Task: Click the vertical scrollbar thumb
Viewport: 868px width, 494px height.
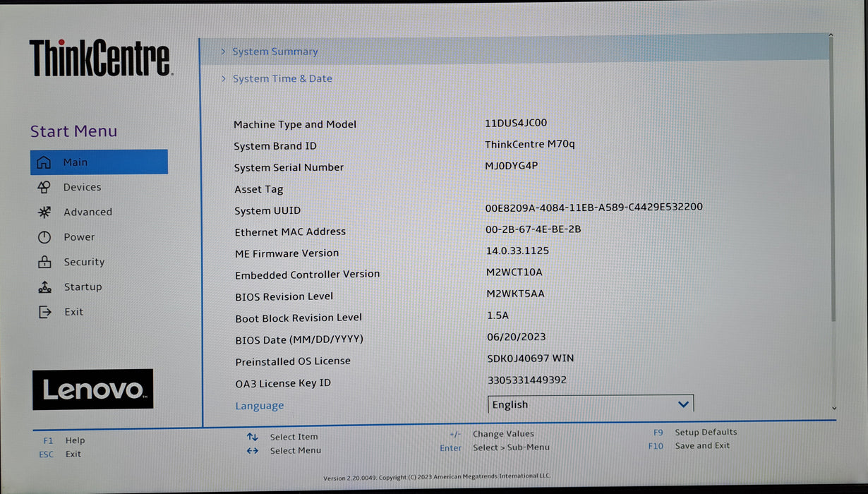Action: 833,180
